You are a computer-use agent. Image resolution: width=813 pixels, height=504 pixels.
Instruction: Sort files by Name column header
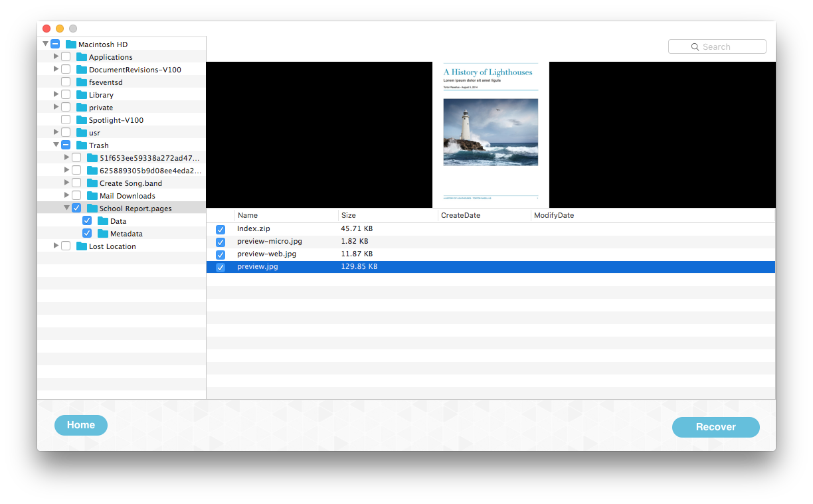(286, 216)
